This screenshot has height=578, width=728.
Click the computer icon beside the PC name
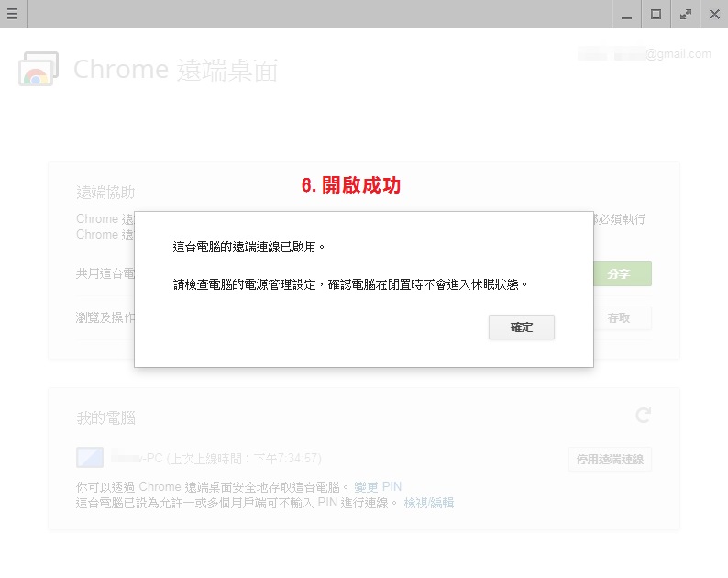(90, 457)
